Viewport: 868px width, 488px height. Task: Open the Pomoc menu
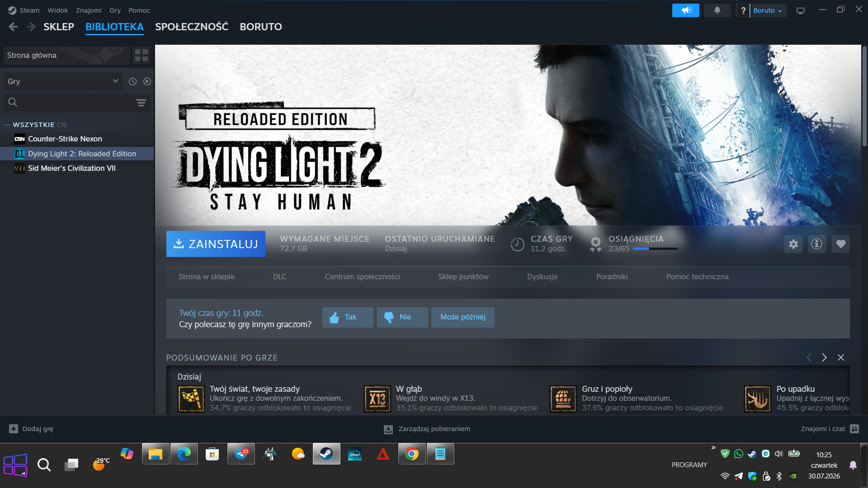[x=139, y=10]
